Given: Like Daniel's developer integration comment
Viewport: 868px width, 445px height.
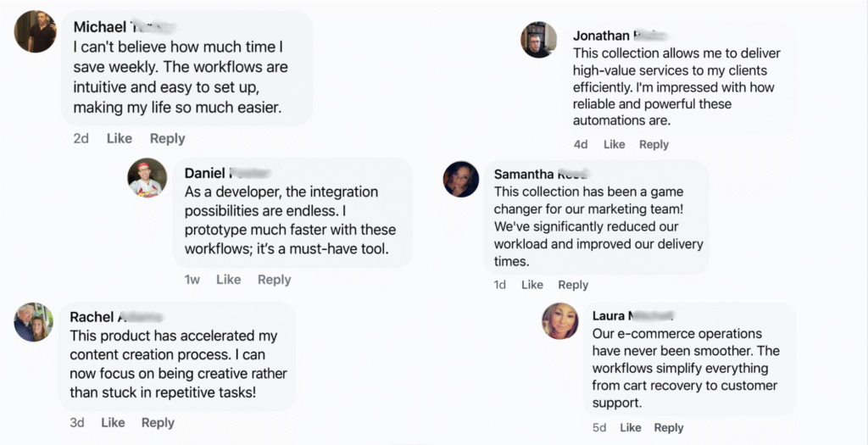Looking at the screenshot, I should point(228,279).
